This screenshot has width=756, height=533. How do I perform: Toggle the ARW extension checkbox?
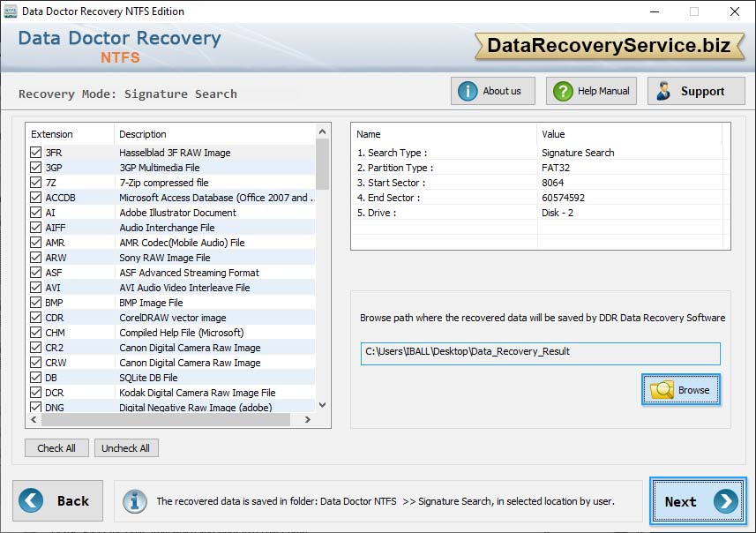[x=35, y=257]
